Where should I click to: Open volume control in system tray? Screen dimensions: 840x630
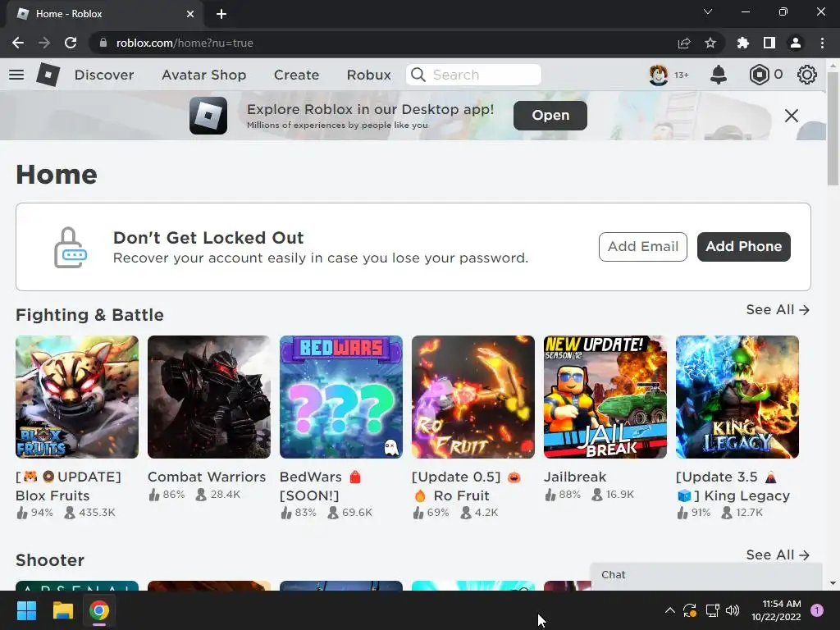pos(733,610)
